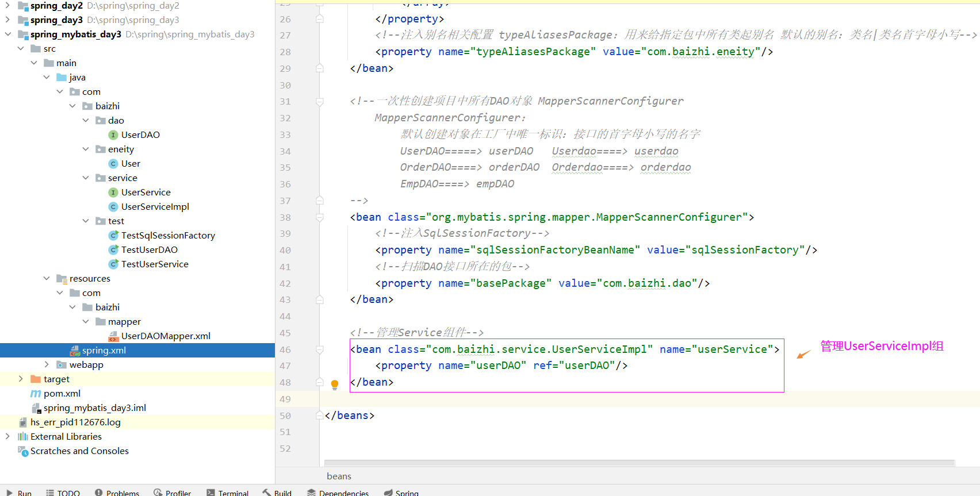This screenshot has width=980, height=496.
Task: Click the test package icon
Action: pos(101,221)
